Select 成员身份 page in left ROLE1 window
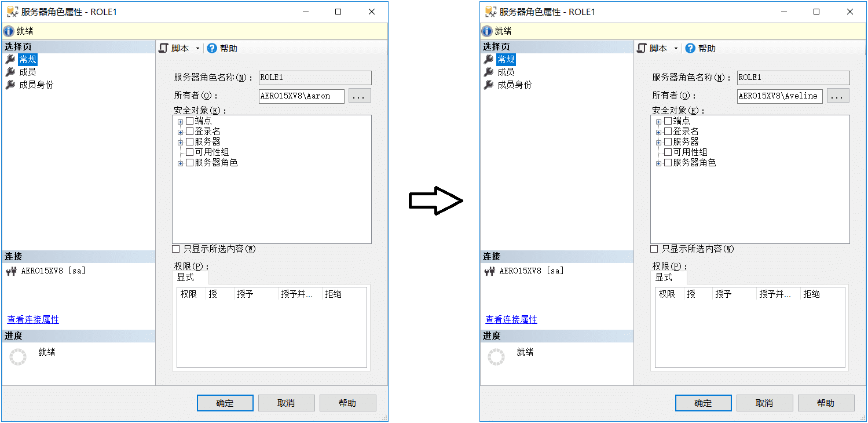This screenshot has width=868, height=423. [36, 85]
